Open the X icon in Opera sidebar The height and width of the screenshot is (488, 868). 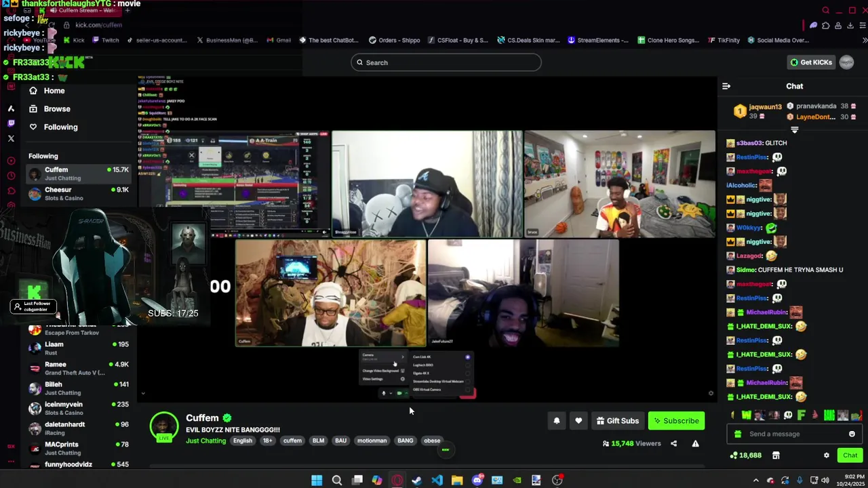[11, 138]
